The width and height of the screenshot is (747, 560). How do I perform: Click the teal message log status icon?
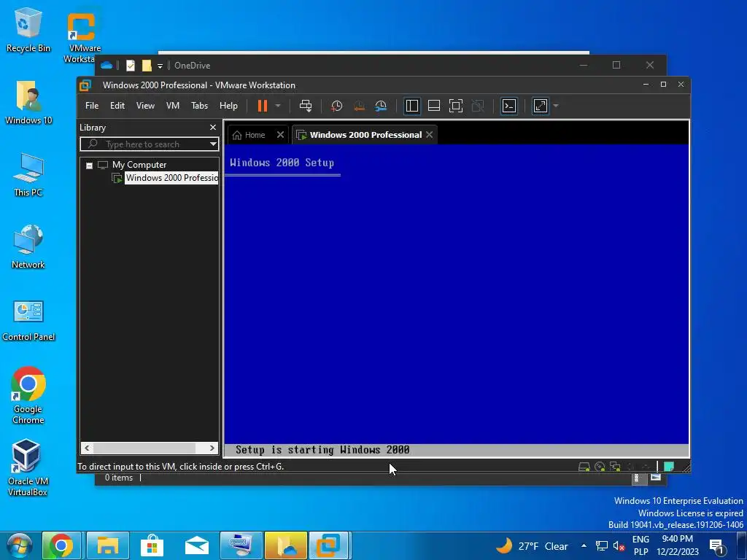[x=669, y=467]
